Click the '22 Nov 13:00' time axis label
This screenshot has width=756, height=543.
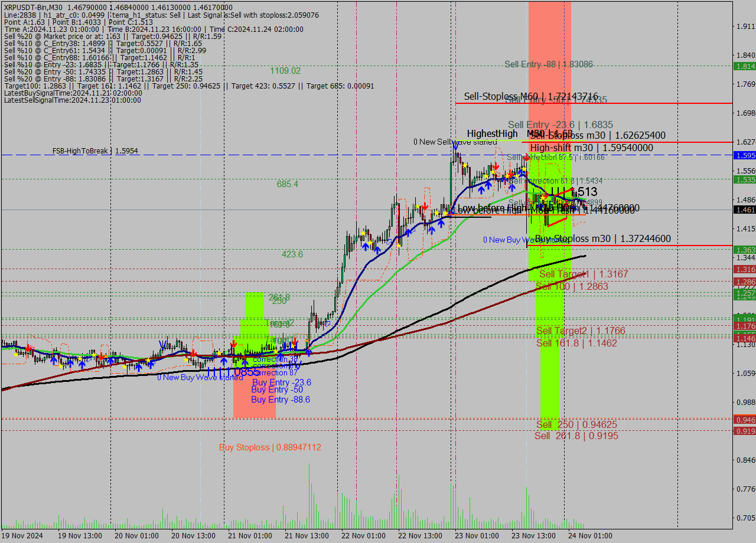point(420,536)
